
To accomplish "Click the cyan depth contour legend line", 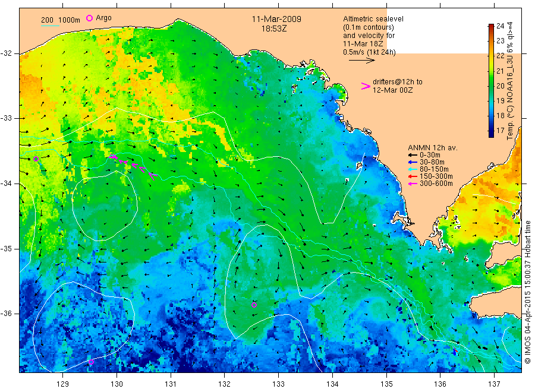I will 50,26.
